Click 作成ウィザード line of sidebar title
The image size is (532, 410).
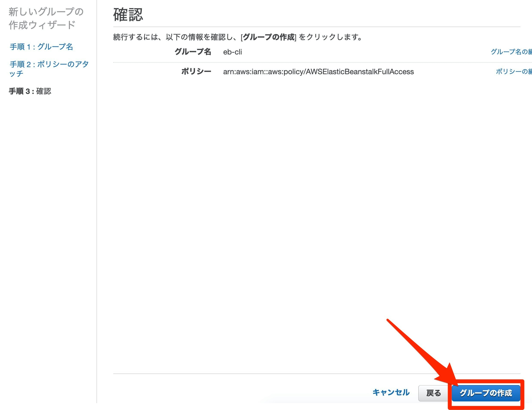[42, 25]
